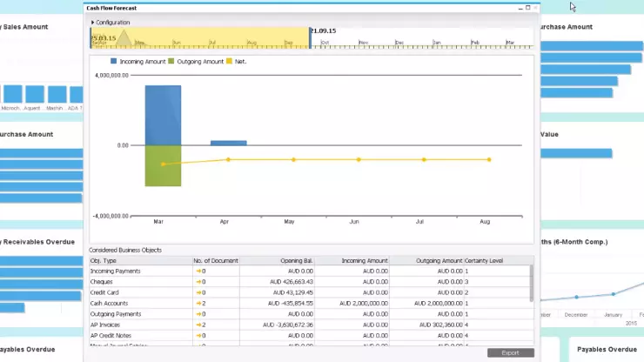
Task: Expand the Configuration section
Action: coord(93,22)
